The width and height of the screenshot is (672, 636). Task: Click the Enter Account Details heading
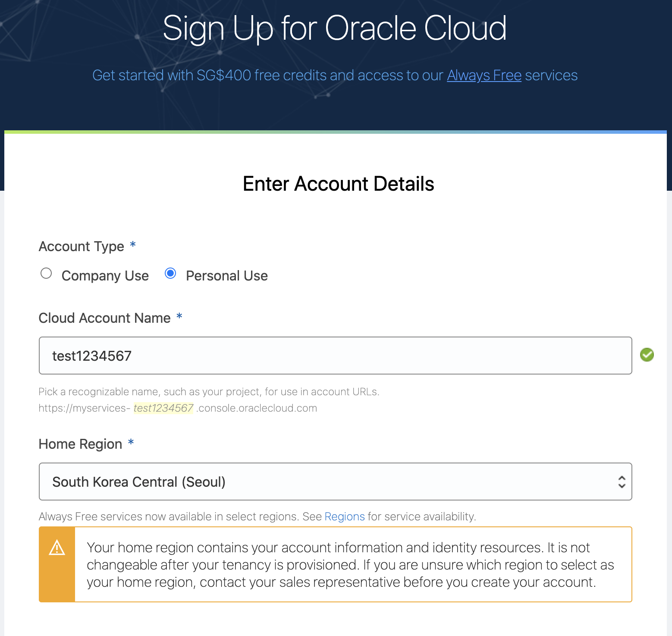click(338, 184)
